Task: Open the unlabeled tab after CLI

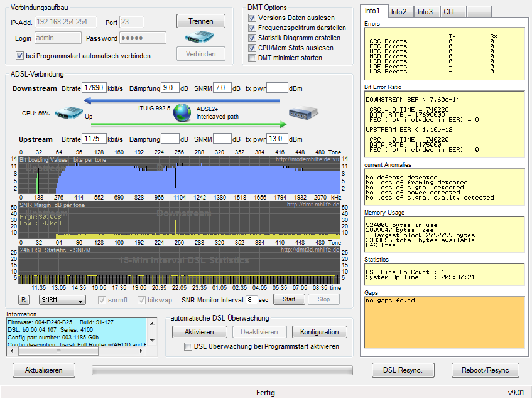Action: [479, 12]
